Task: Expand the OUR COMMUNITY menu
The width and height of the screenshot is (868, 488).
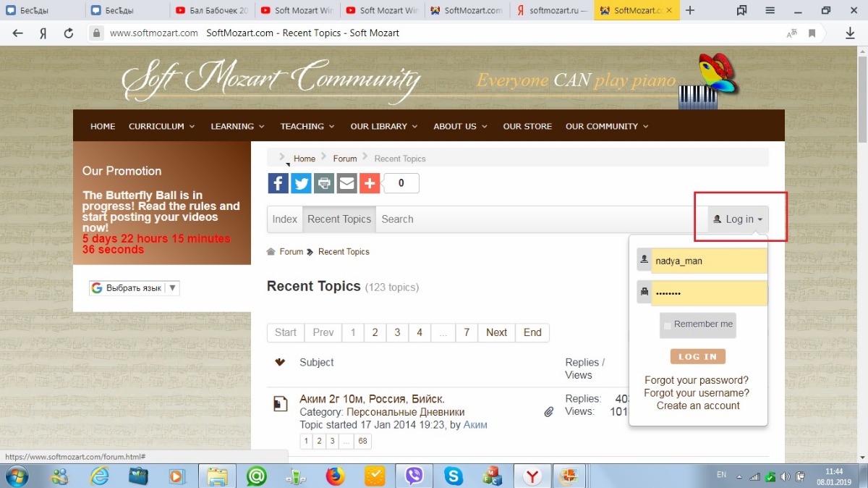Action: pyautogui.click(x=607, y=126)
